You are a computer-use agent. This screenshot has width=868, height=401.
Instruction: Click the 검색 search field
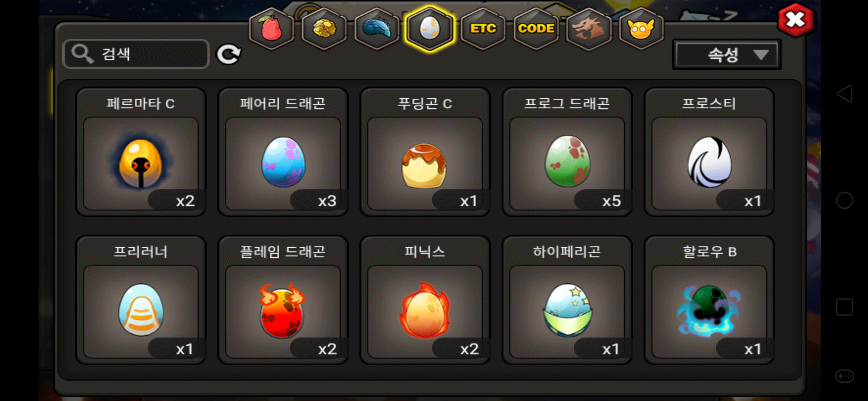pos(136,54)
